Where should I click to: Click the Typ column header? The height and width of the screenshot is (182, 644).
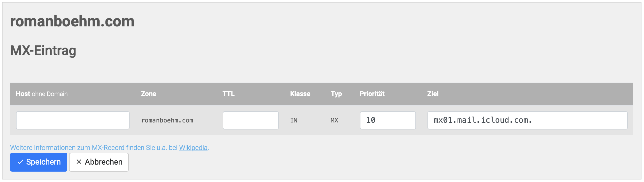[337, 94]
